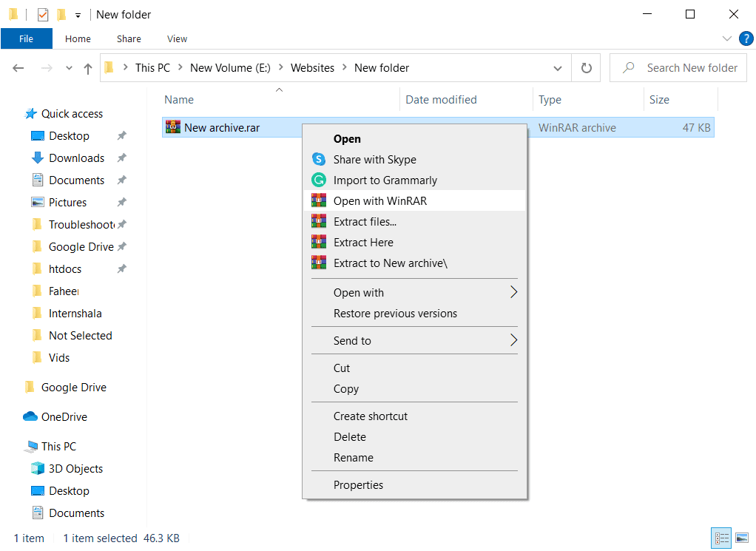Image resolution: width=756 pixels, height=551 pixels.
Task: Choose Share with Skype
Action: click(x=415, y=159)
